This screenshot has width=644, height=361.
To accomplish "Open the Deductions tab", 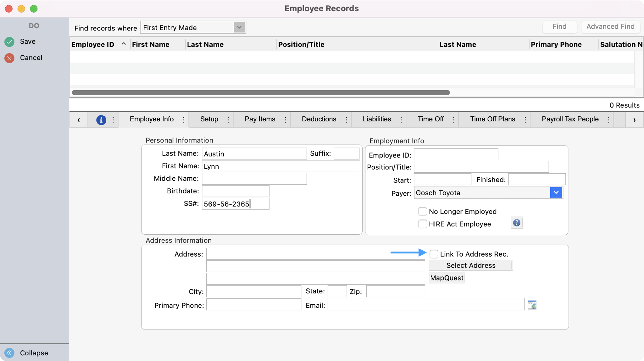I will 319,119.
